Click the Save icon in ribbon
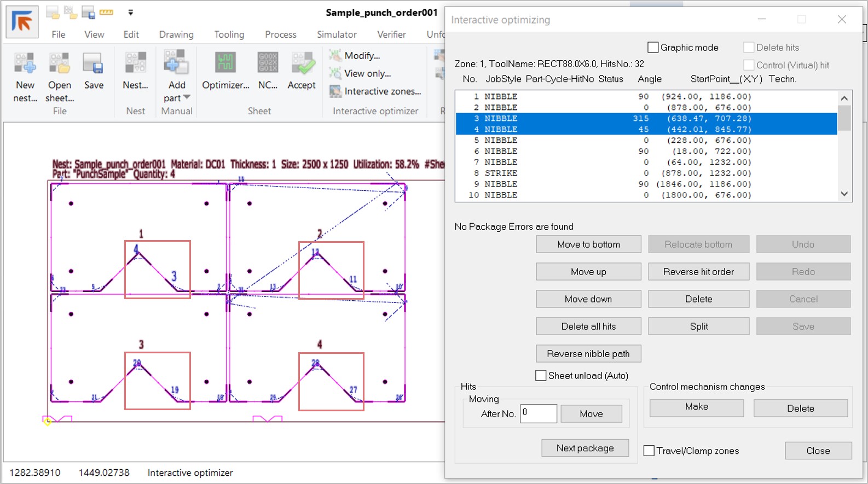Screen dimensions: 868x484 (94, 64)
